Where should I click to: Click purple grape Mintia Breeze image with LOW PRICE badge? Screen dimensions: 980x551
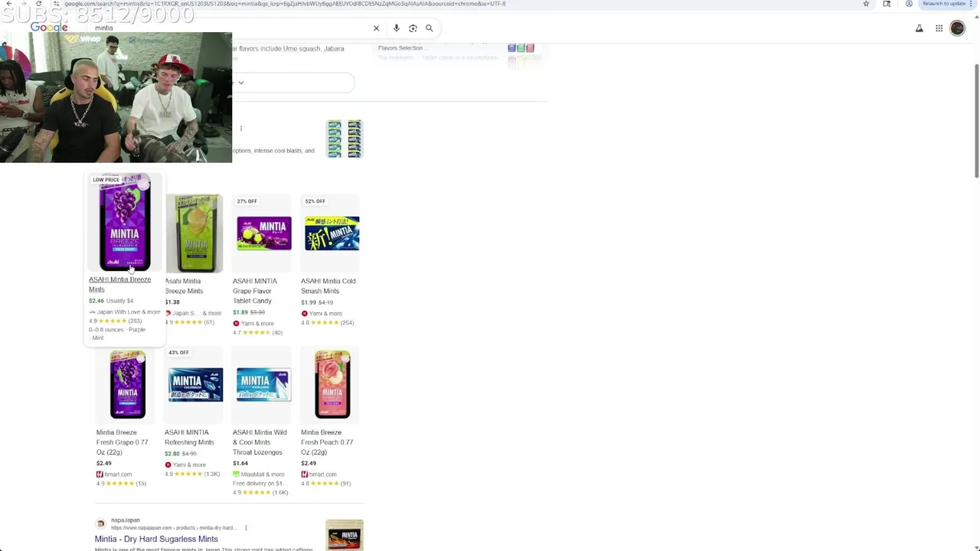coord(125,222)
